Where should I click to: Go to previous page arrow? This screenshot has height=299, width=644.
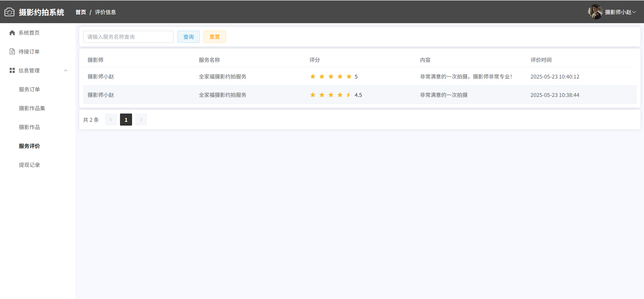click(111, 120)
